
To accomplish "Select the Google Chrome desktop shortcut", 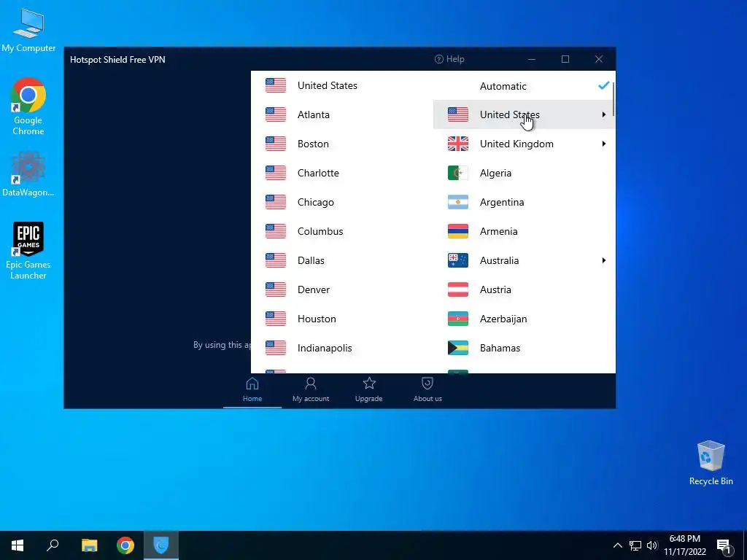I will click(28, 106).
